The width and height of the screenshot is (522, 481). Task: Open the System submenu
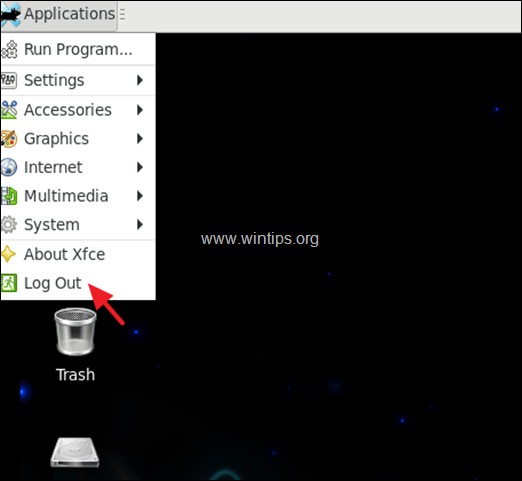point(78,225)
